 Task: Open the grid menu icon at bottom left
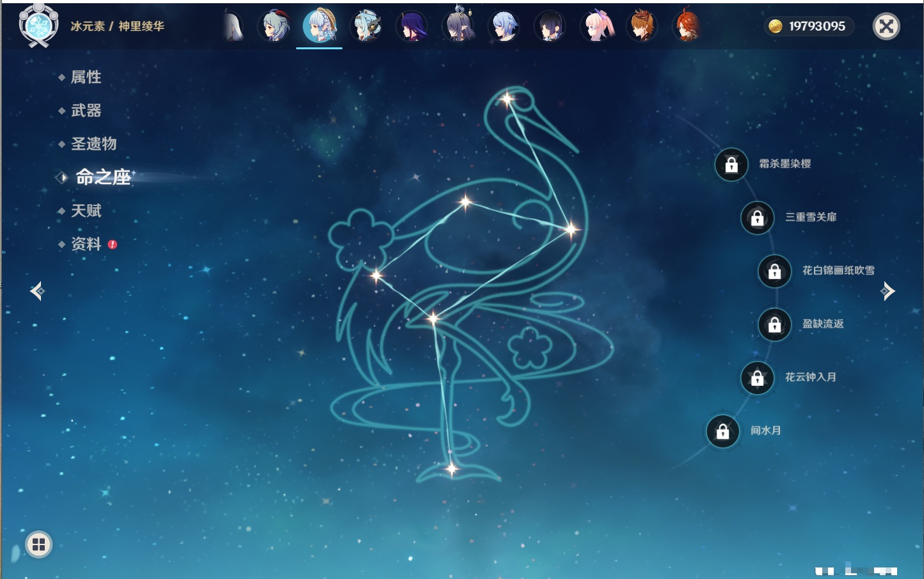pyautogui.click(x=38, y=544)
